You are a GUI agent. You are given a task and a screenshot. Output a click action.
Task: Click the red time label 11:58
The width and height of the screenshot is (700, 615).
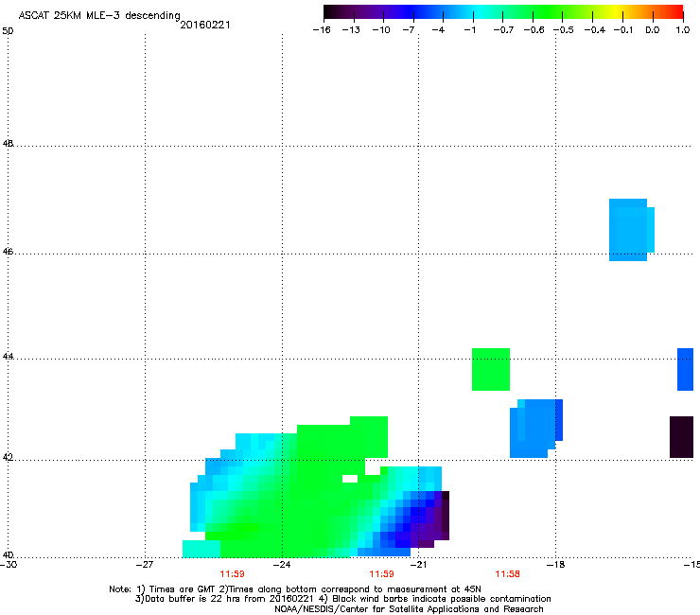[x=507, y=574]
